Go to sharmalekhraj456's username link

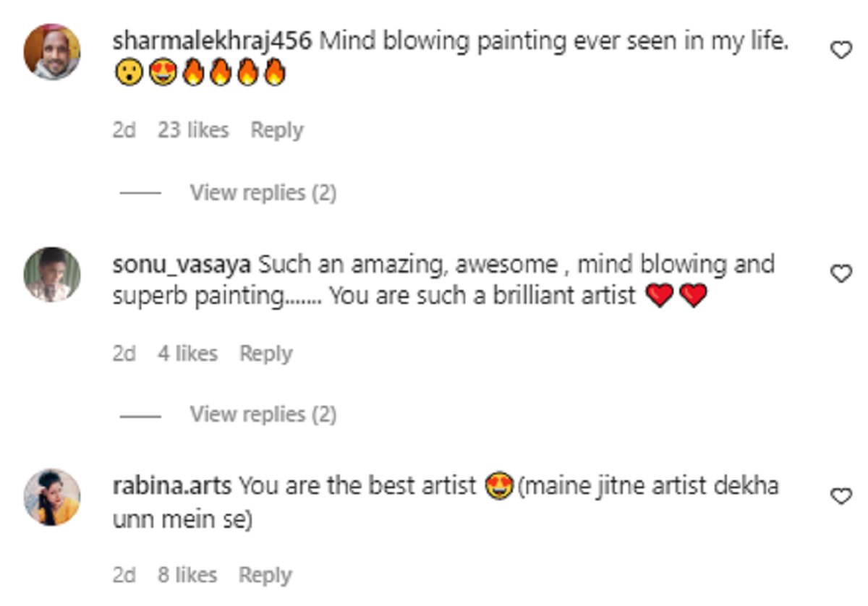[x=212, y=42]
